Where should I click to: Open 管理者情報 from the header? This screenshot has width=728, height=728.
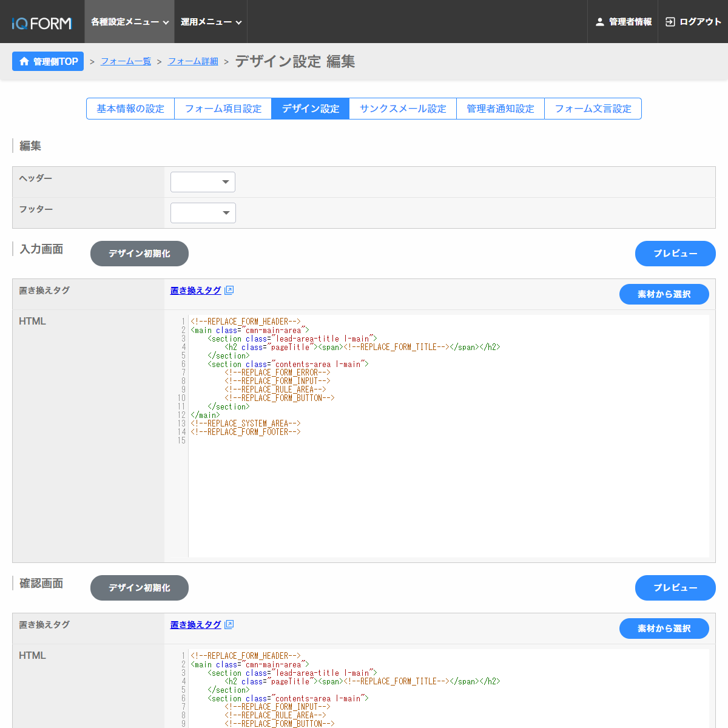pyautogui.click(x=623, y=22)
